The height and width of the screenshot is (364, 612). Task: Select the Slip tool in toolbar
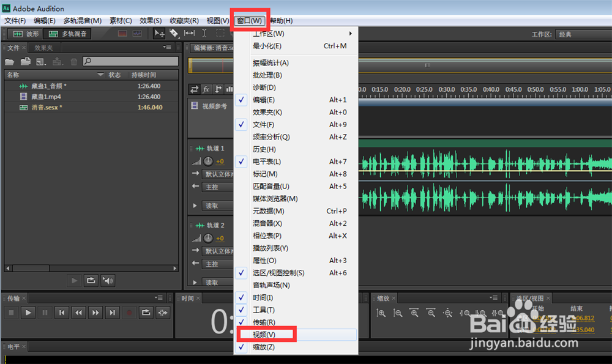point(189,34)
